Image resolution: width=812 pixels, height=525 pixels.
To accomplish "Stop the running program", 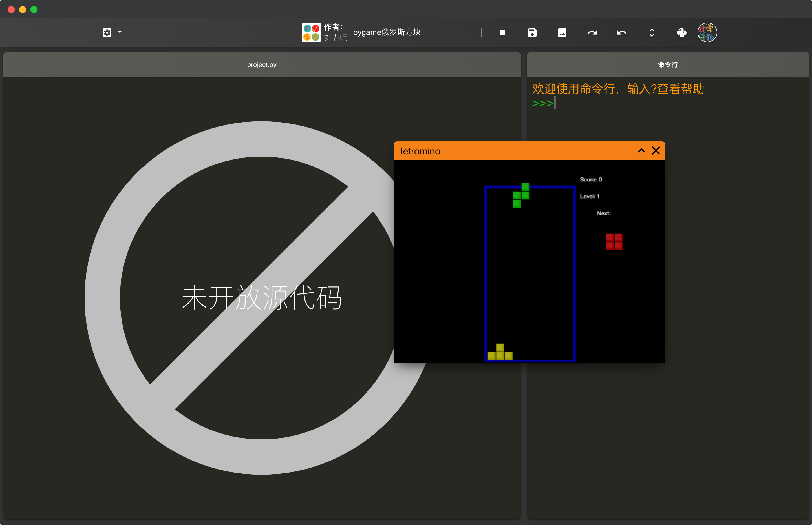I will pyautogui.click(x=502, y=33).
